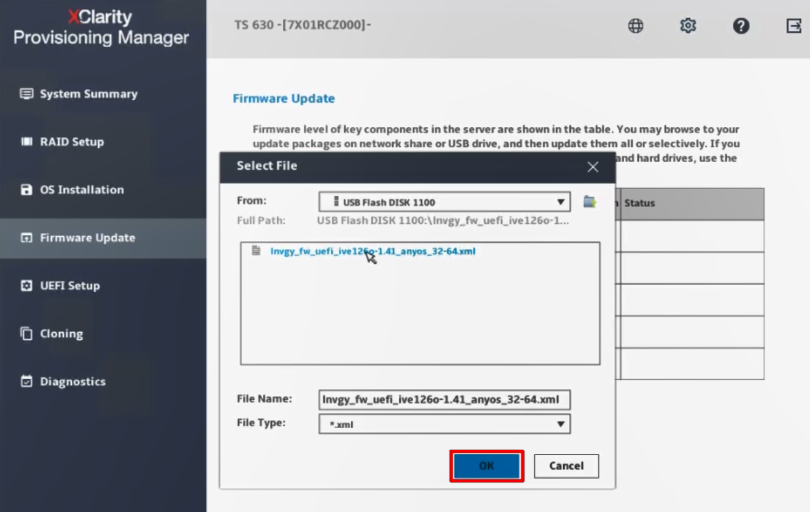Open settings via the gear icon
This screenshot has height=512, width=810.
(x=688, y=26)
